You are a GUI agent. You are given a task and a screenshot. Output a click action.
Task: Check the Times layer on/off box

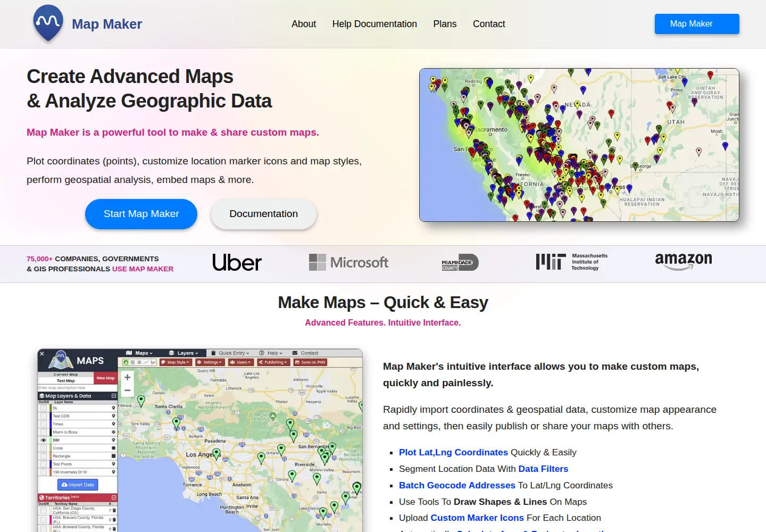pyautogui.click(x=44, y=424)
